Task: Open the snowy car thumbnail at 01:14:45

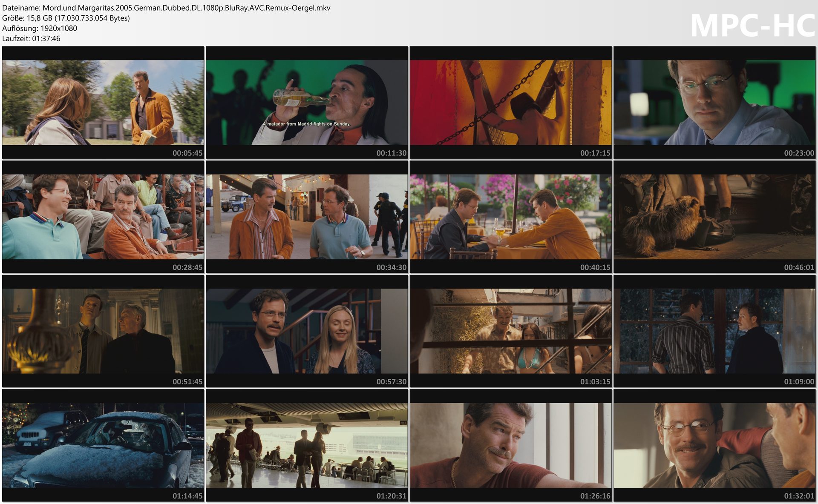Action: [103, 445]
